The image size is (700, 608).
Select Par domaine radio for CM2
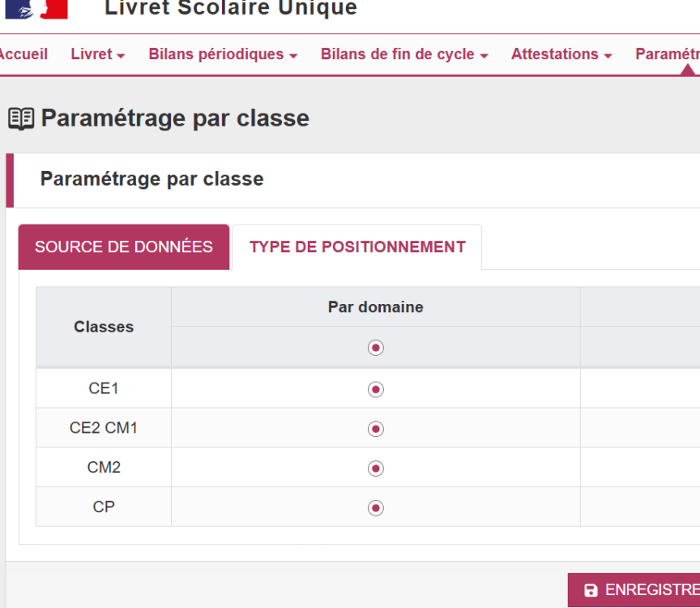pos(375,468)
